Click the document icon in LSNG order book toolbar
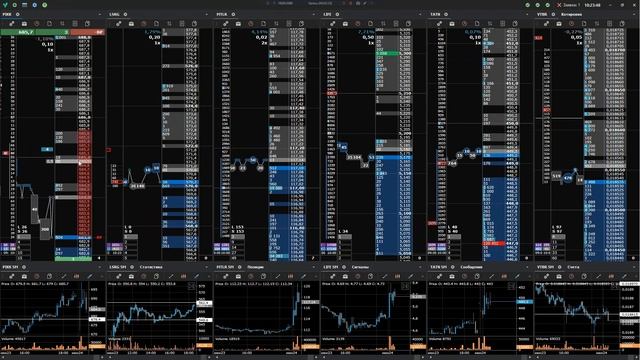This screenshot has width=640, height=360. click(x=156, y=24)
